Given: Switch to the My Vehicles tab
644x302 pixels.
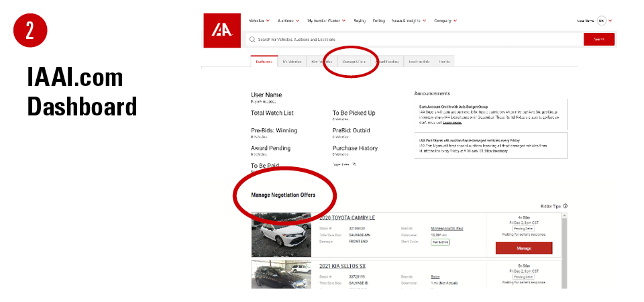Looking at the screenshot, I should [x=292, y=61].
